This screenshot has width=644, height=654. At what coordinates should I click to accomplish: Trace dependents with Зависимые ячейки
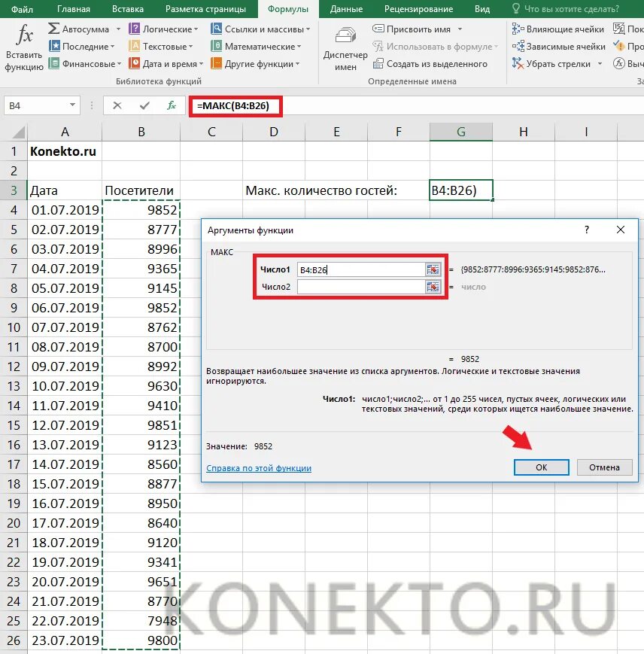pyautogui.click(x=558, y=46)
